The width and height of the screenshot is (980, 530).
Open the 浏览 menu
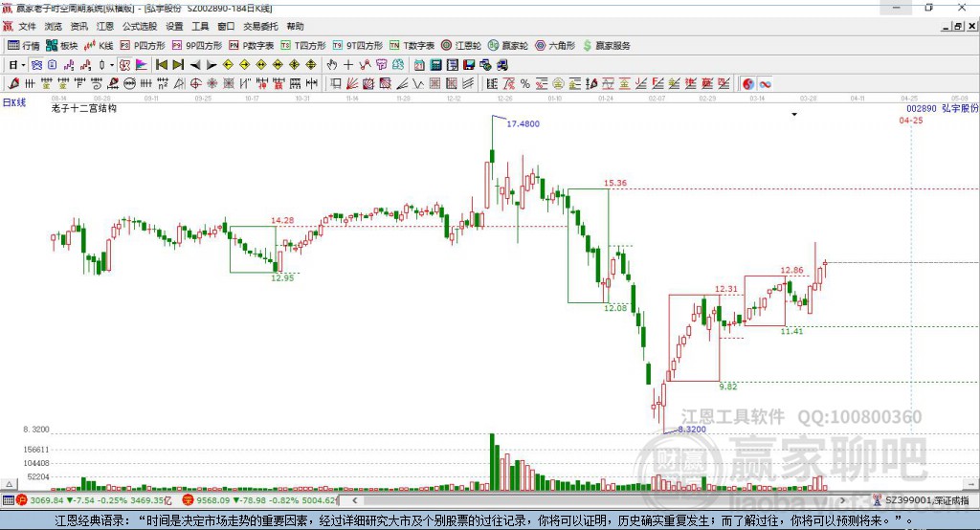[54, 26]
